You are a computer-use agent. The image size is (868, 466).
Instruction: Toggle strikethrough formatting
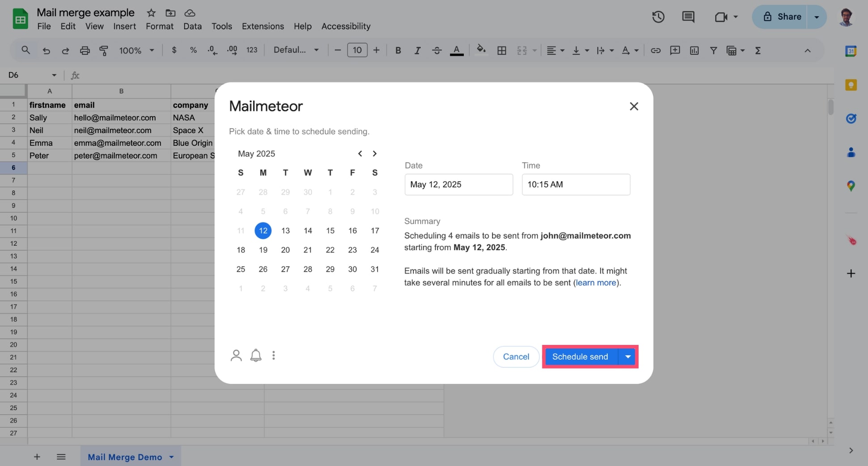click(437, 50)
